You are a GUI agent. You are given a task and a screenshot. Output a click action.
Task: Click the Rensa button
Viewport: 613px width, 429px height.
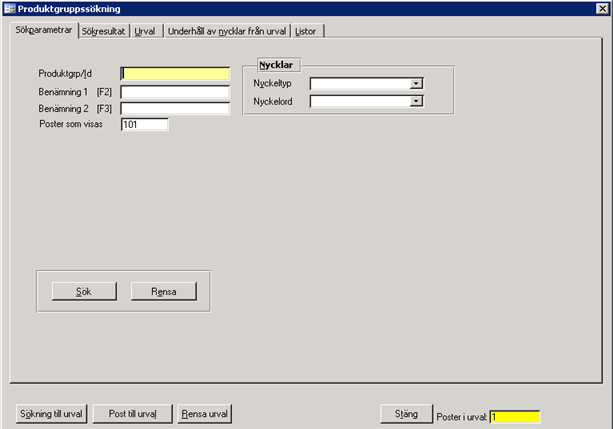(164, 291)
